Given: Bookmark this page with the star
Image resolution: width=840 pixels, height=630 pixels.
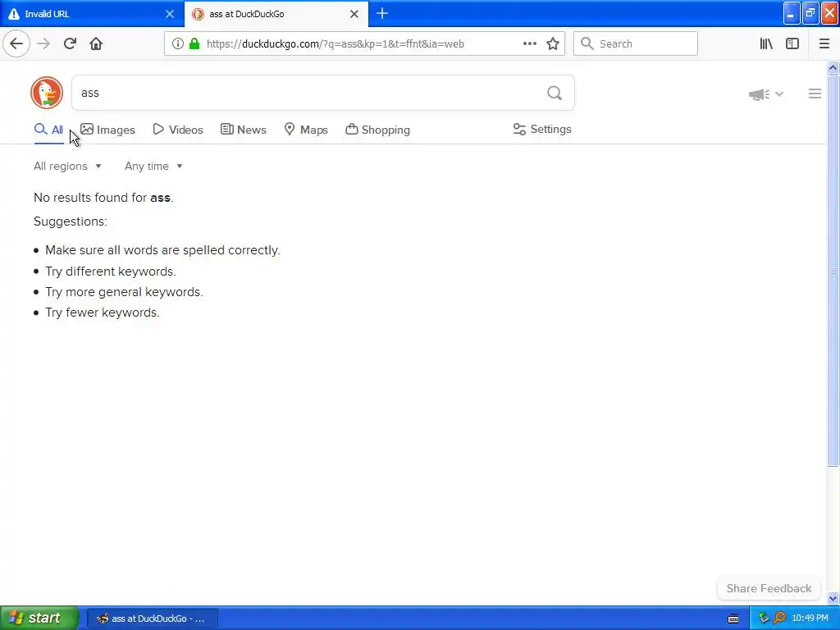Looking at the screenshot, I should 553,44.
